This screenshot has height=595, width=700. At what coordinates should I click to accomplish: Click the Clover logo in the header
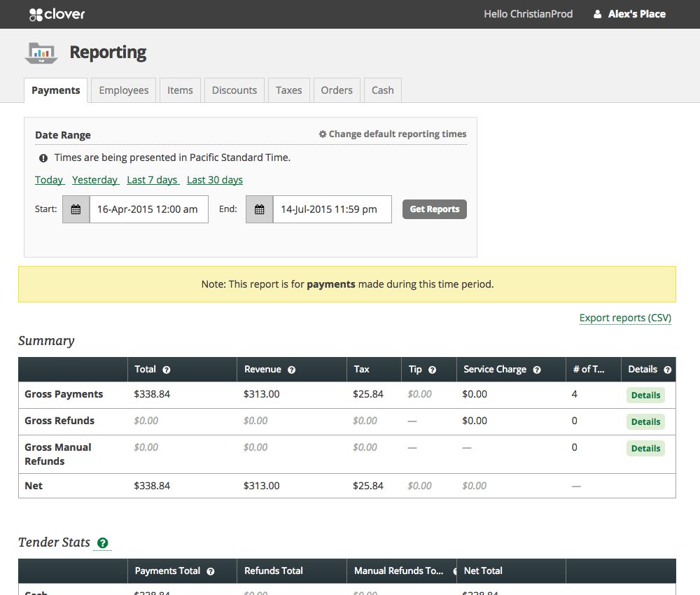58,14
